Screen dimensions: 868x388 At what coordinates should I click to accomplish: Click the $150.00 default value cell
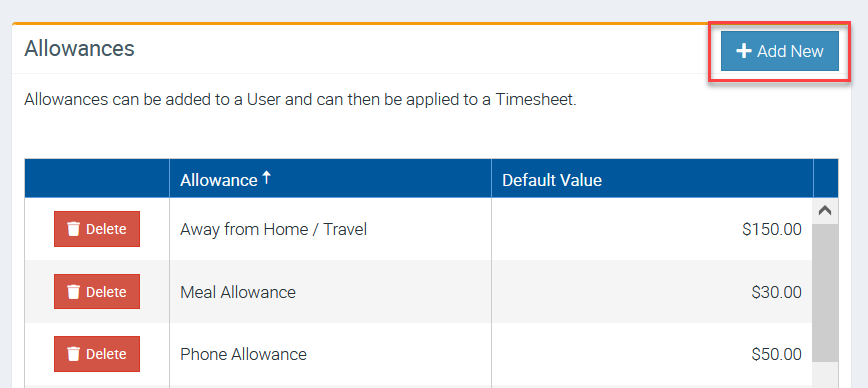pyautogui.click(x=652, y=229)
